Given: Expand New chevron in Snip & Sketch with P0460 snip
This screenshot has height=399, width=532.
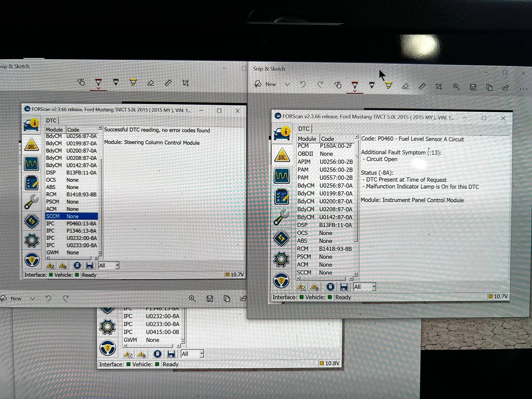Looking at the screenshot, I should click(x=287, y=84).
